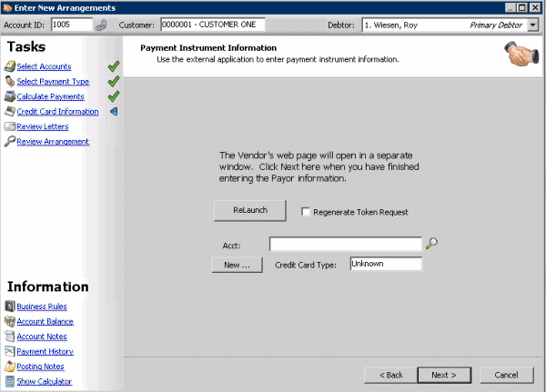Click the Customer field

coord(213,25)
